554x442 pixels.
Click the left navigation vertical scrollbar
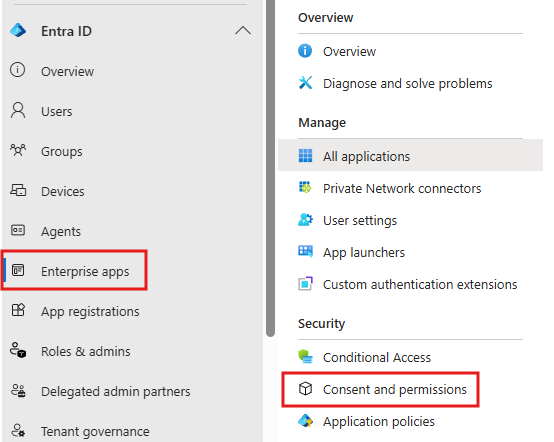coord(270,168)
